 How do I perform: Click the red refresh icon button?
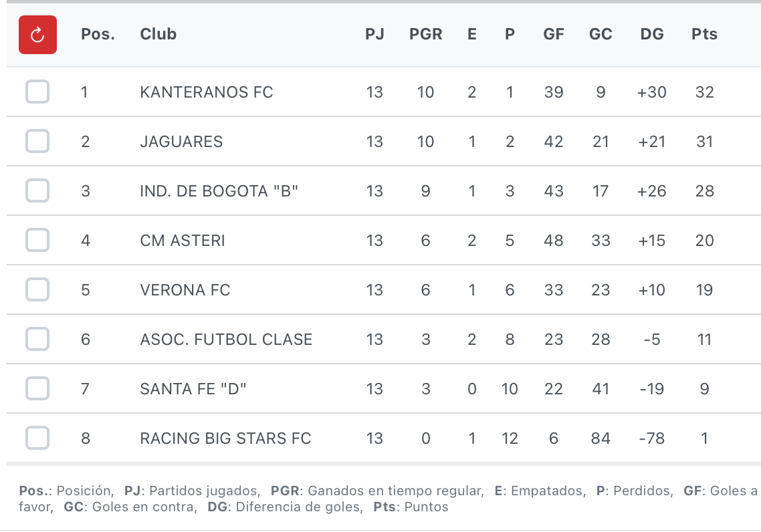click(x=37, y=35)
